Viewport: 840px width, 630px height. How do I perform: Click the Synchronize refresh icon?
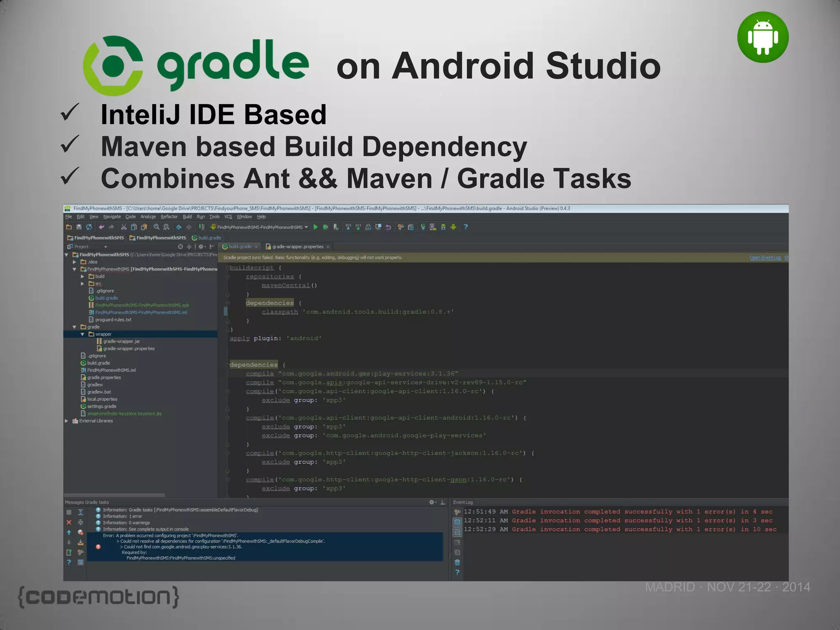coord(89,227)
